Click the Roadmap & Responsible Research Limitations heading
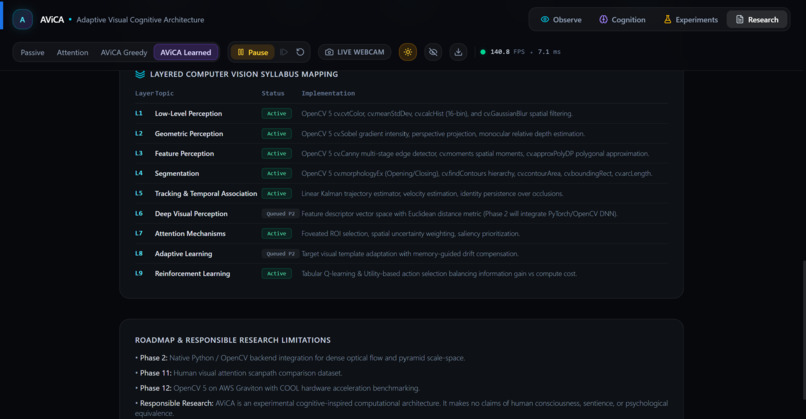 coord(232,340)
